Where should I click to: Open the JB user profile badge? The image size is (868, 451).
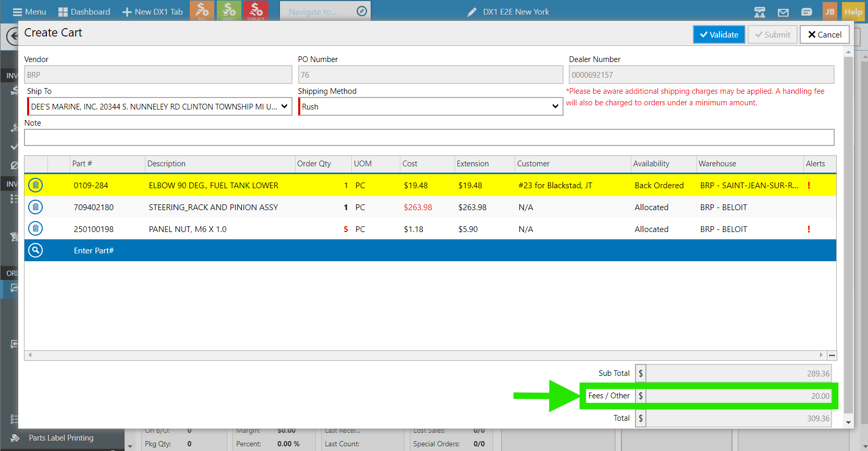point(830,11)
